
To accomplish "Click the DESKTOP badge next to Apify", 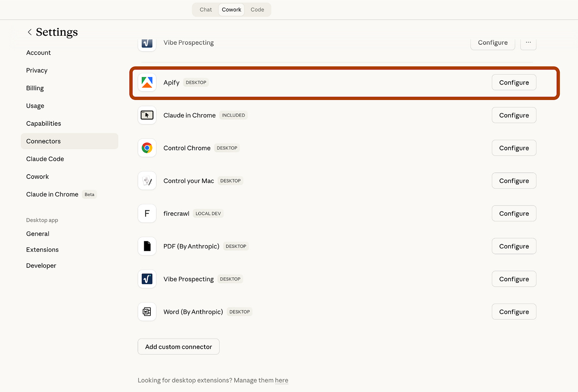I will tap(196, 83).
